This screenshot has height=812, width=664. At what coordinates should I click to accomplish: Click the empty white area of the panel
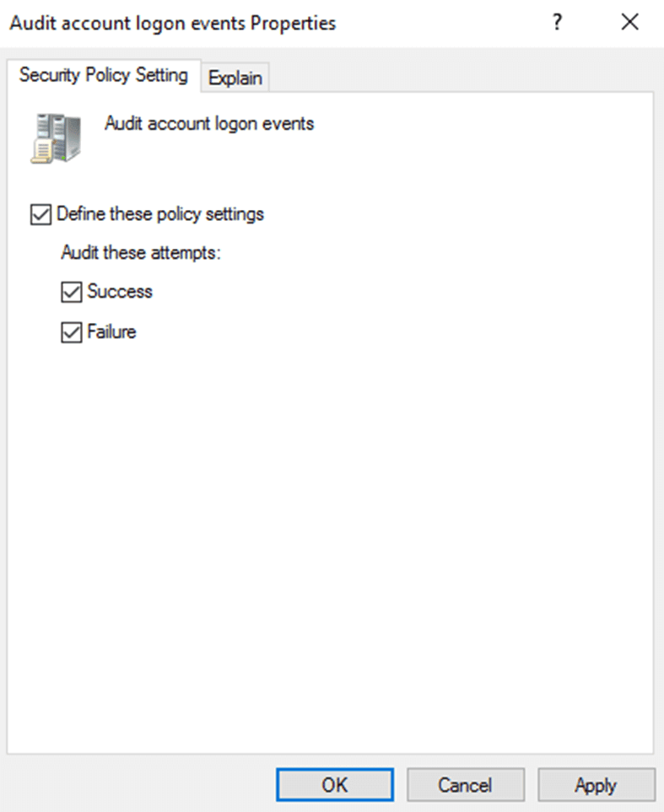(330, 544)
